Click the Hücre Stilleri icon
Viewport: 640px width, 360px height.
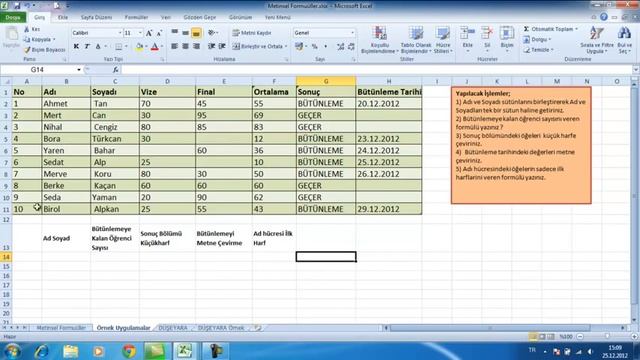[x=442, y=34]
